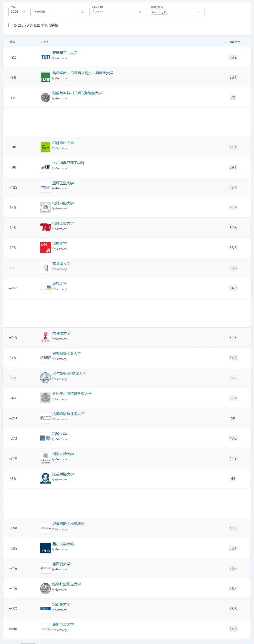This screenshot has height=644, width=254.
Task: Clear the Europe region selection
Action: [140, 12]
